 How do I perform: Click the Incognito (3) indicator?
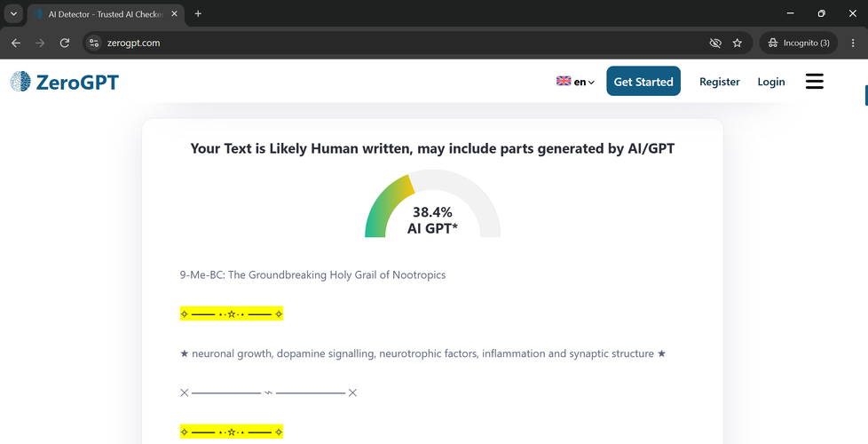tap(798, 43)
